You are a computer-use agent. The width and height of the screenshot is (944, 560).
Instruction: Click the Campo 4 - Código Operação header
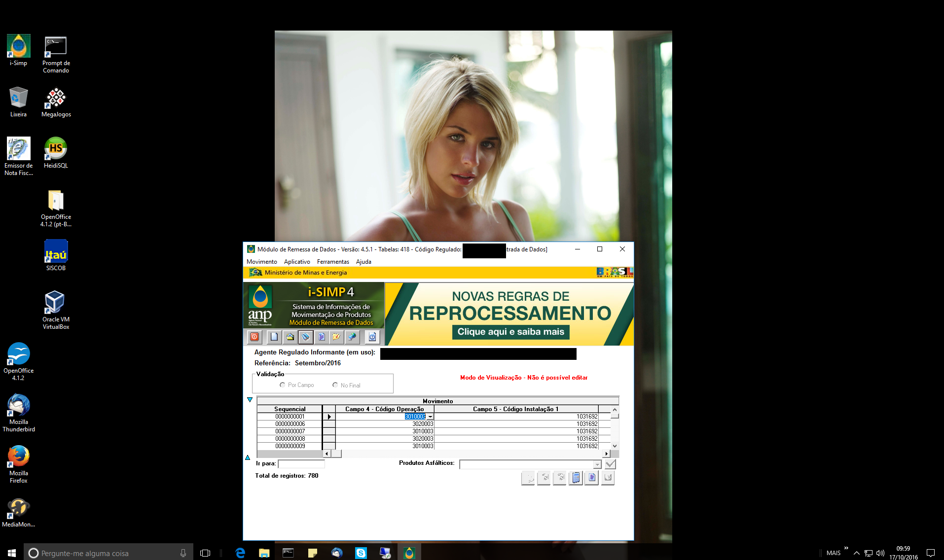tap(385, 409)
